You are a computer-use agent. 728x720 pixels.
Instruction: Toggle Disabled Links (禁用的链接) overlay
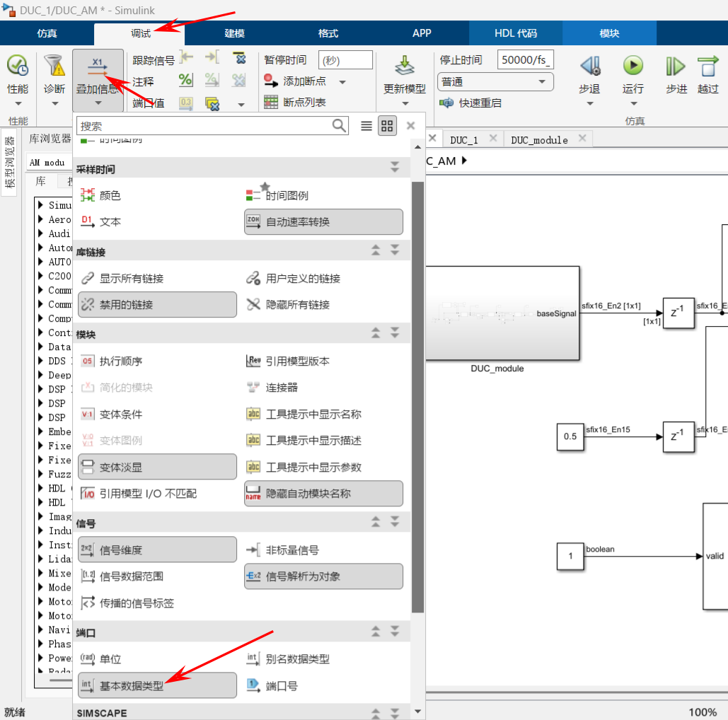pyautogui.click(x=157, y=305)
